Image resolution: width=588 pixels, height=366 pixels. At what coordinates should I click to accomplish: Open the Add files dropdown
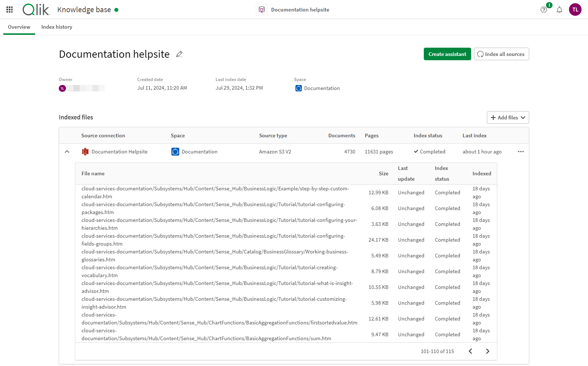coord(508,118)
